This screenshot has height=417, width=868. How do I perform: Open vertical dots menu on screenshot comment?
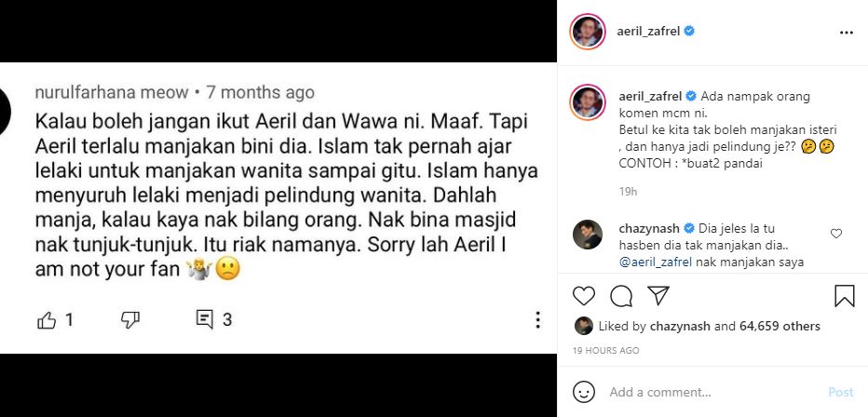click(x=537, y=319)
